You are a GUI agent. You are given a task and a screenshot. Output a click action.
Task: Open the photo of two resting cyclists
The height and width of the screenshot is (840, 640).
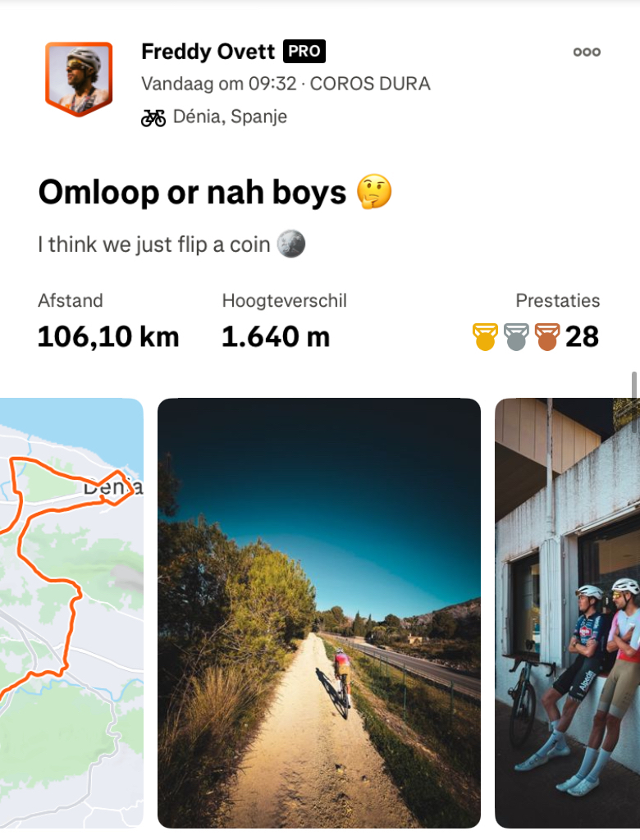pos(567,612)
